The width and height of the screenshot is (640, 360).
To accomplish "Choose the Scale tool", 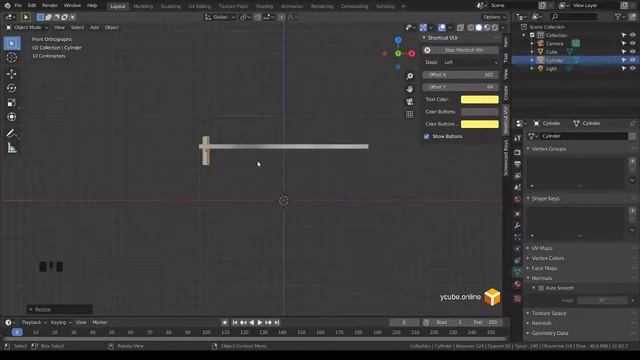I will (x=12, y=102).
